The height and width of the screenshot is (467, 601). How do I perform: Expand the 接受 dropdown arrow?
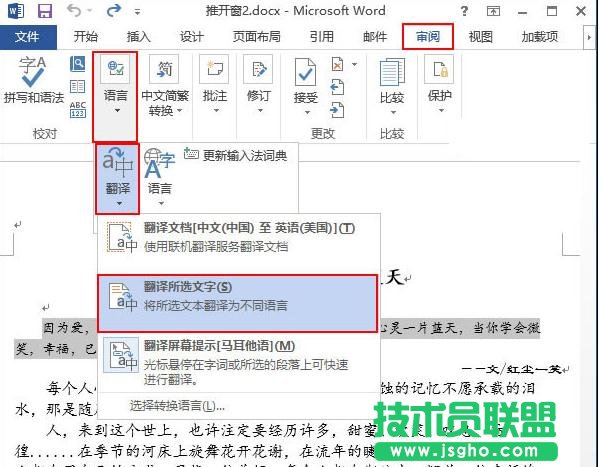click(x=307, y=113)
